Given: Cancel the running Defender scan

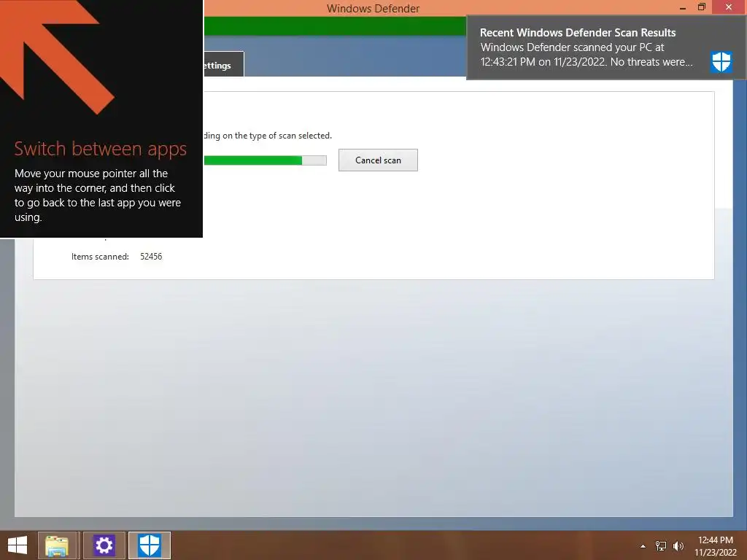Looking at the screenshot, I should tap(378, 160).
